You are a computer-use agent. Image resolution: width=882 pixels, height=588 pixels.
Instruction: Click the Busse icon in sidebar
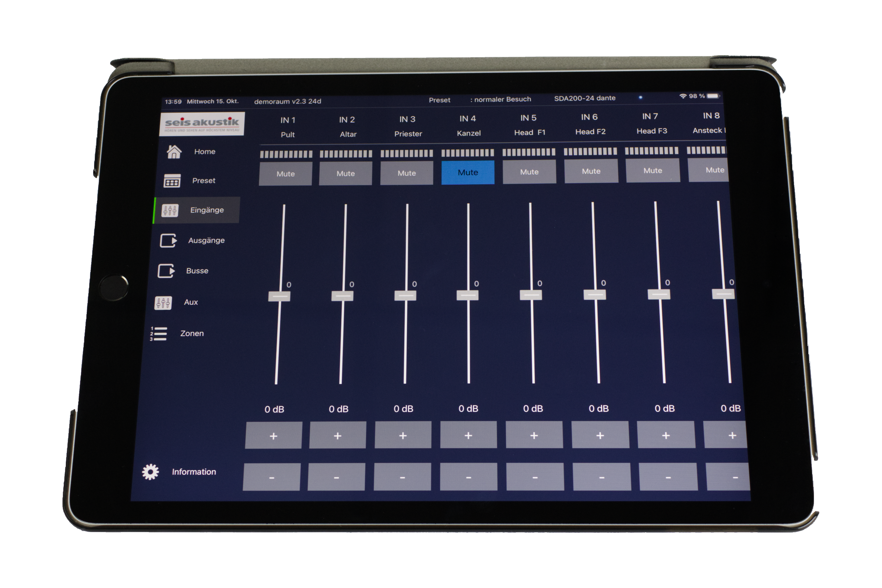[166, 271]
